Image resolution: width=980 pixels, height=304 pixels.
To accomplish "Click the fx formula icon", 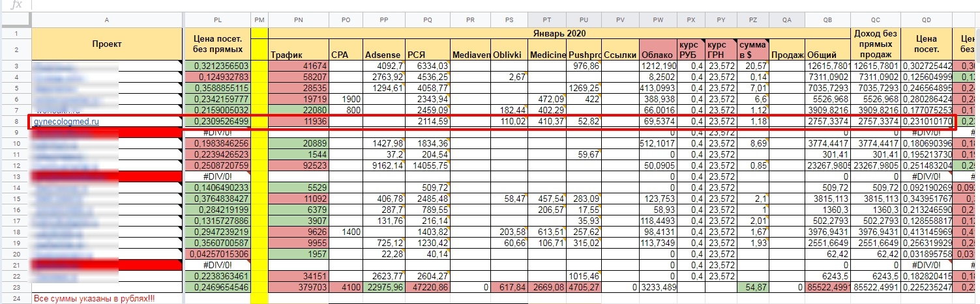I will point(17,5).
